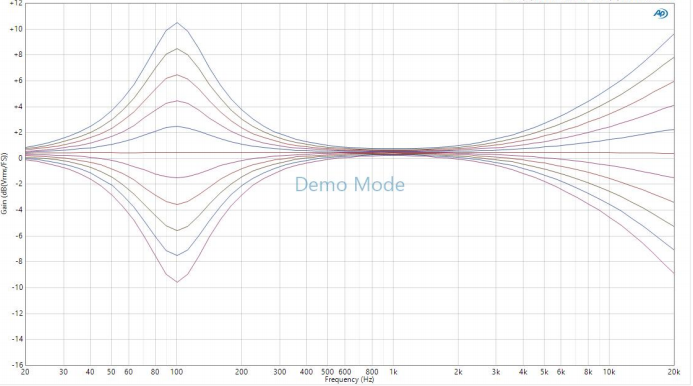
Task: Click the 50 label on the frequency axis
Action: [111, 372]
